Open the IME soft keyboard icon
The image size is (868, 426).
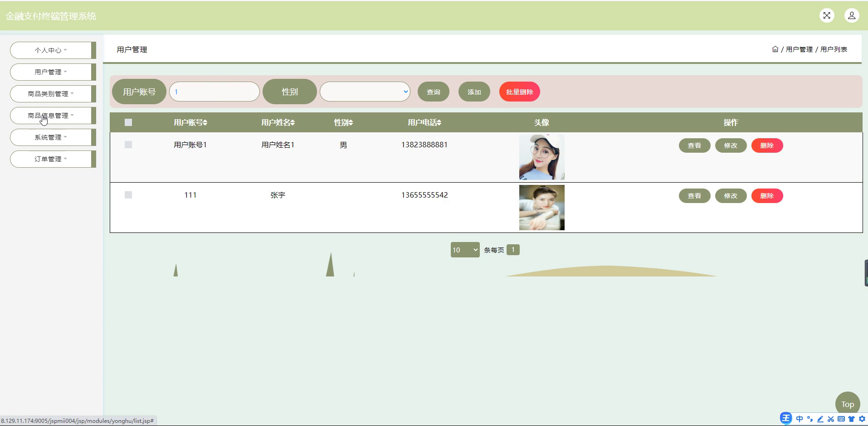pos(841,419)
